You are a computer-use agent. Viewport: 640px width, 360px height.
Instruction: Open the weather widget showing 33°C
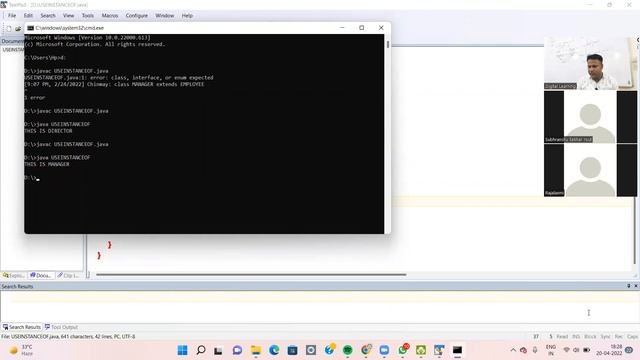[x=21, y=350]
